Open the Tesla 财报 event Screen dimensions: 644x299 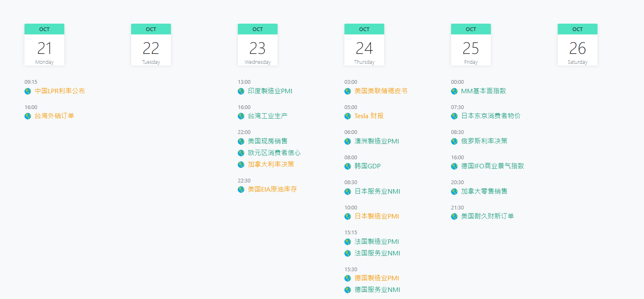click(369, 116)
